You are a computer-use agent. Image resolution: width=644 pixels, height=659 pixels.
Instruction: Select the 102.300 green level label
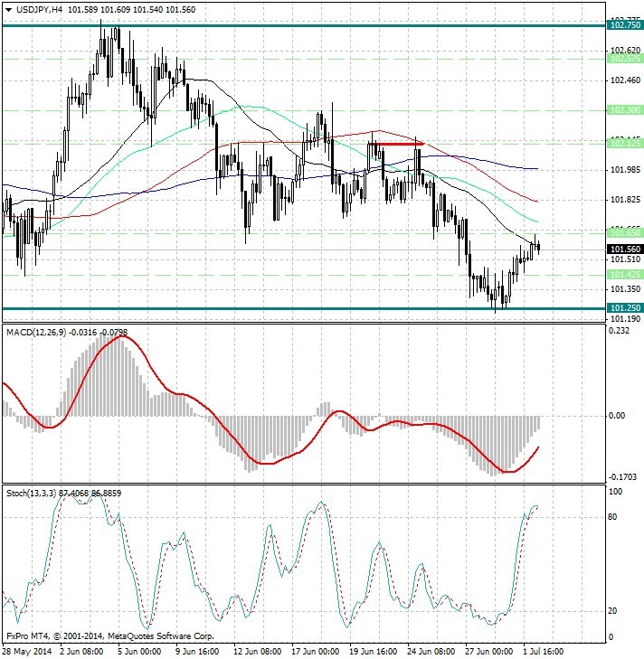coord(625,110)
